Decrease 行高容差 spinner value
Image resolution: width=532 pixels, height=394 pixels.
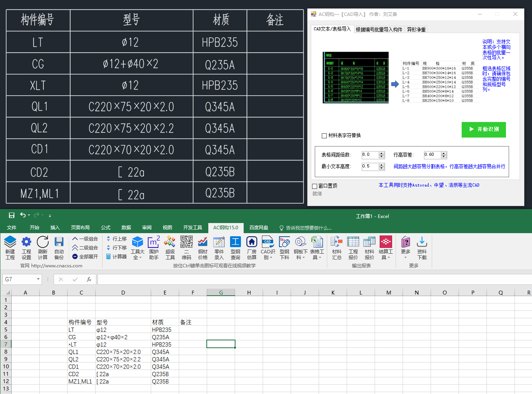tap(444, 157)
